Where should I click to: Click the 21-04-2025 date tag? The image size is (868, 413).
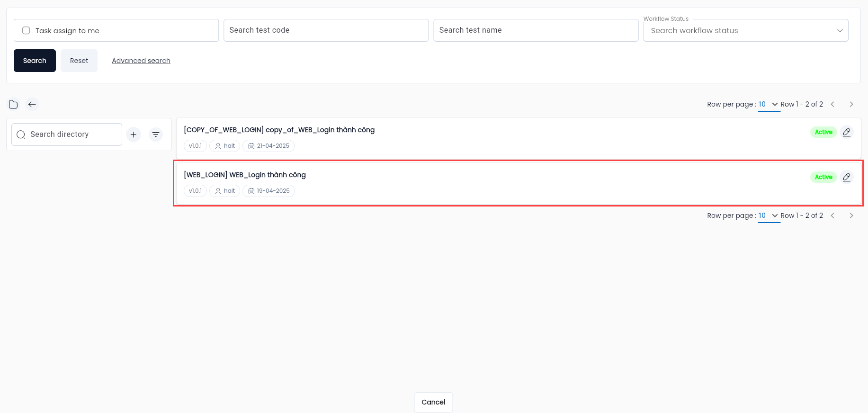[x=268, y=146]
